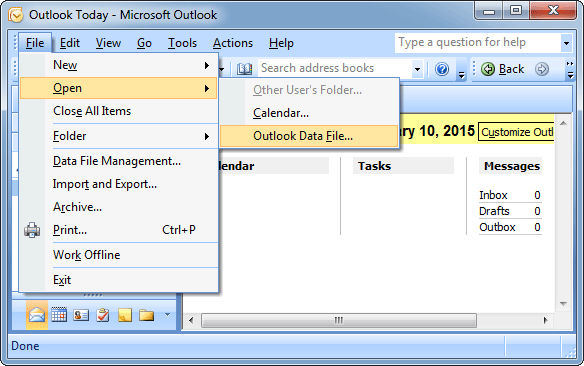Click in the help question box
Image resolution: width=584 pixels, height=366 pixels.
coord(477,43)
